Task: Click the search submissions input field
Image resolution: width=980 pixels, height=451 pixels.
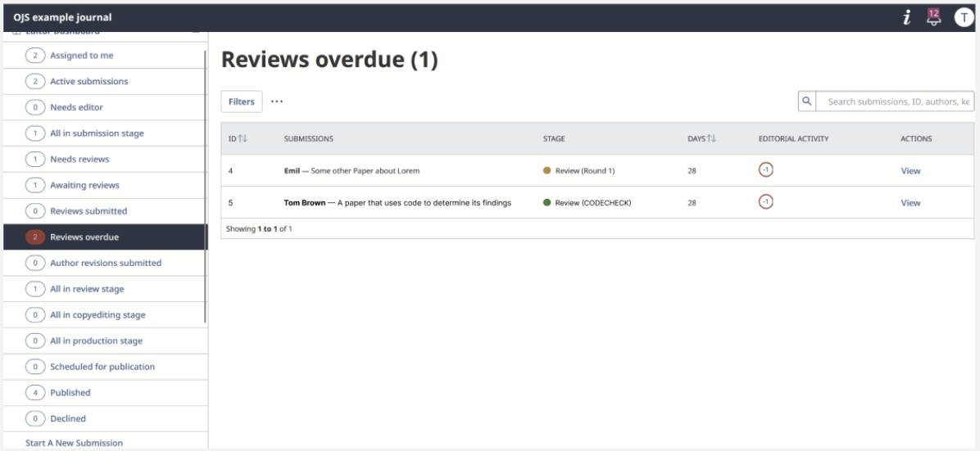Action: (x=897, y=101)
